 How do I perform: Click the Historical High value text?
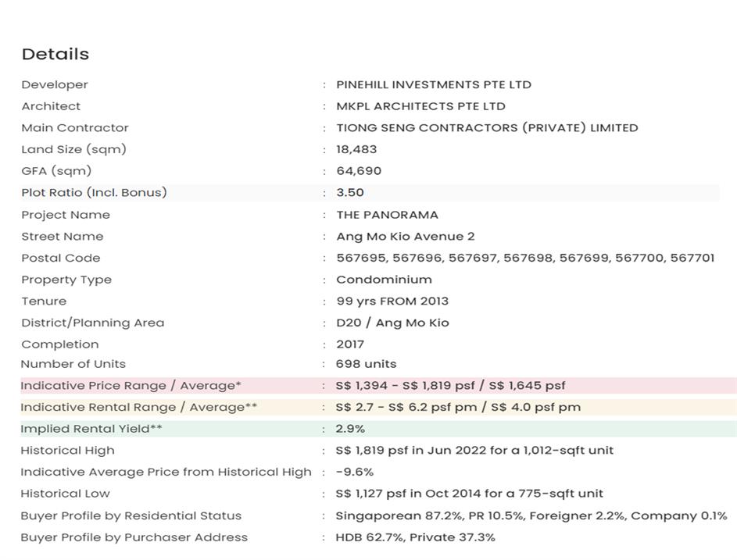pos(474,450)
